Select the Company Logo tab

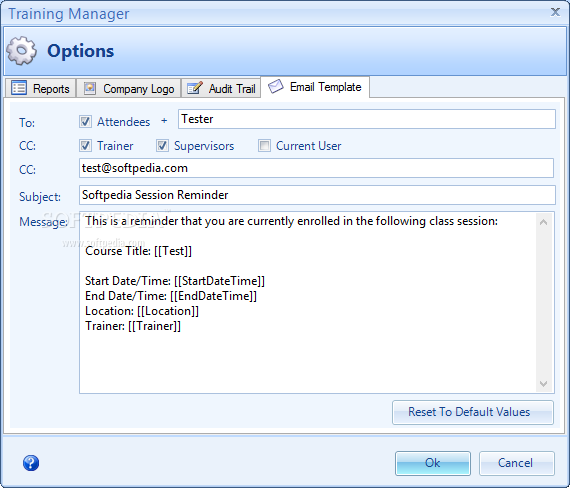[x=128, y=88]
